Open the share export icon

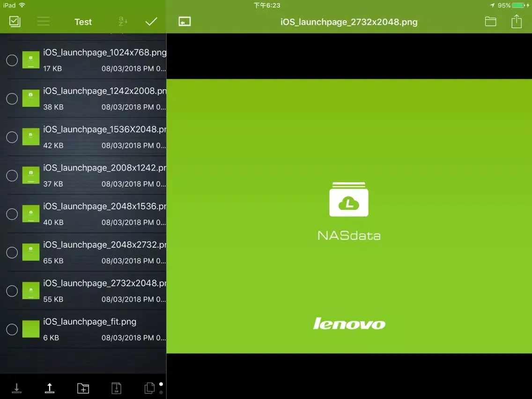[517, 22]
